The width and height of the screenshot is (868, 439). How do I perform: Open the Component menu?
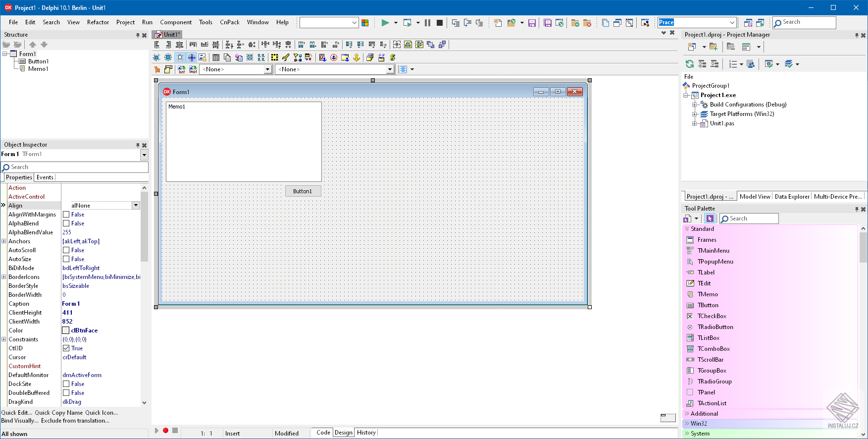pos(176,22)
